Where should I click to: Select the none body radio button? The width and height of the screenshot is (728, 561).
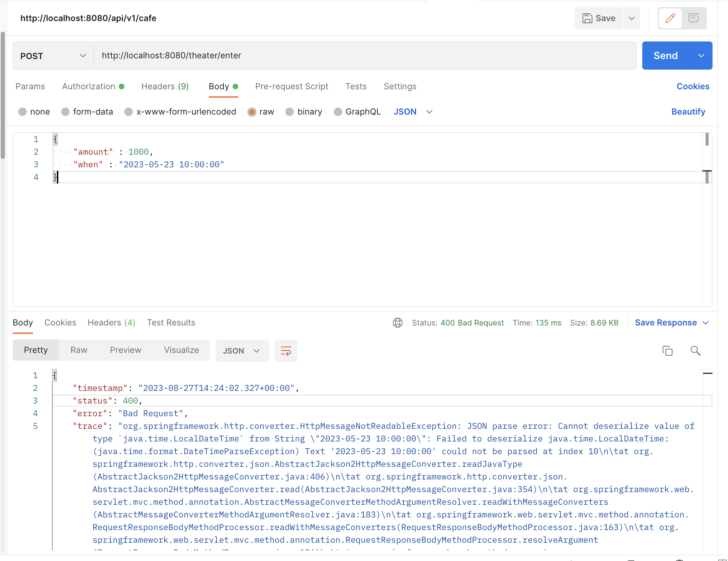click(x=22, y=112)
